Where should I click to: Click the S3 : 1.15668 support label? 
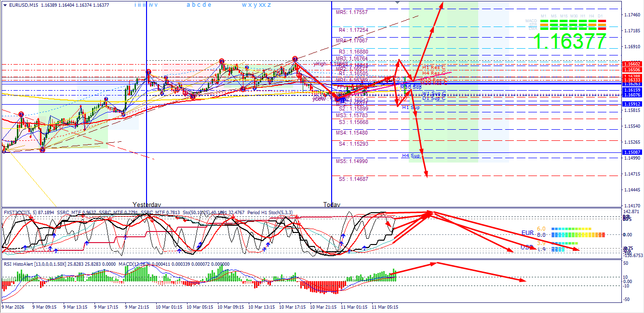pos(353,122)
